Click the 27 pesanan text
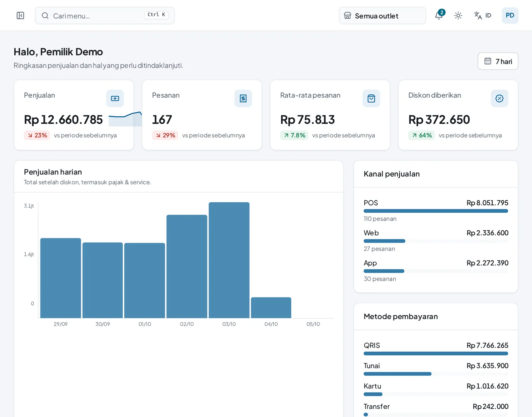This screenshot has width=532, height=417. [379, 249]
